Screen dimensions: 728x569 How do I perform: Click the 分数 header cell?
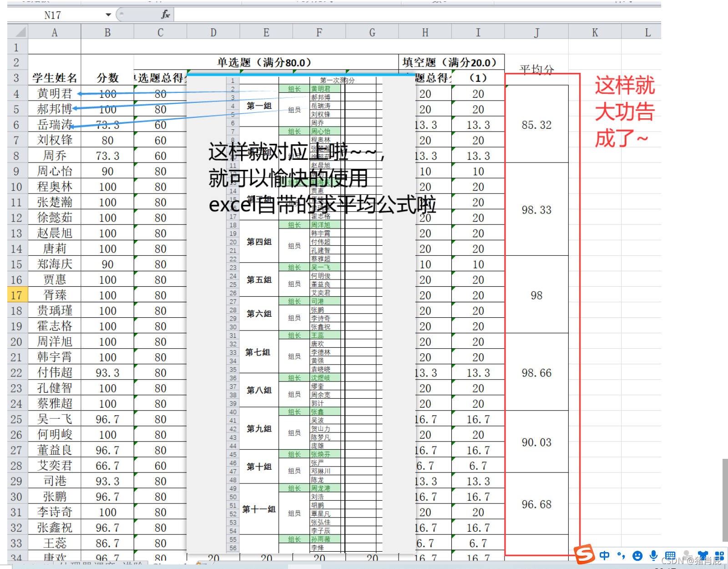coord(107,78)
